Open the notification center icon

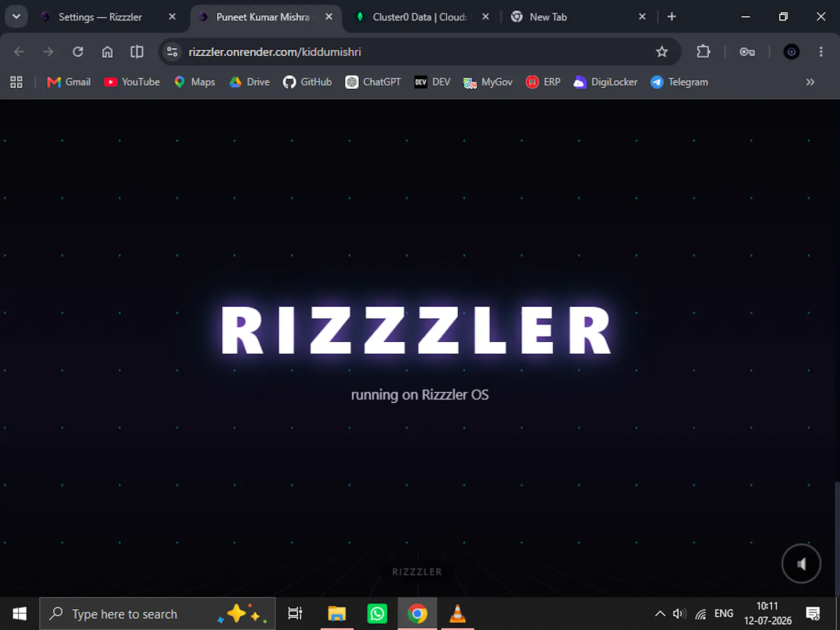pos(813,614)
